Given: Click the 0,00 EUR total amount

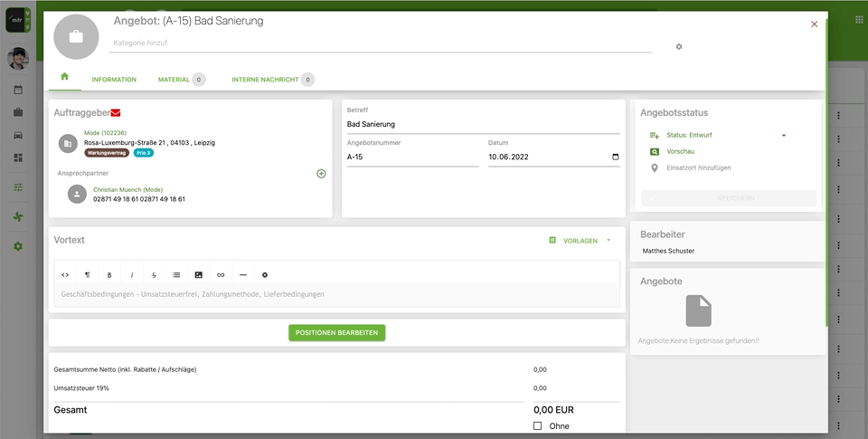Looking at the screenshot, I should 553,410.
